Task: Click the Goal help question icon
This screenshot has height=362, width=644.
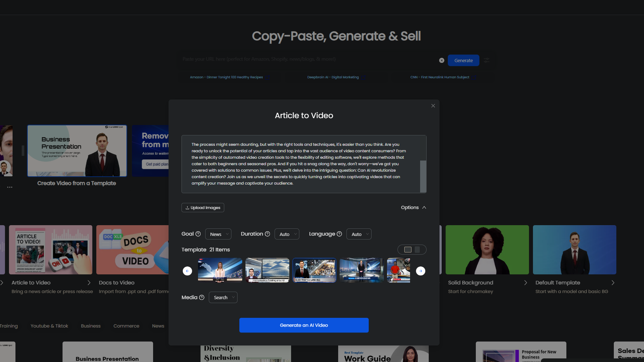Action: [x=198, y=234]
